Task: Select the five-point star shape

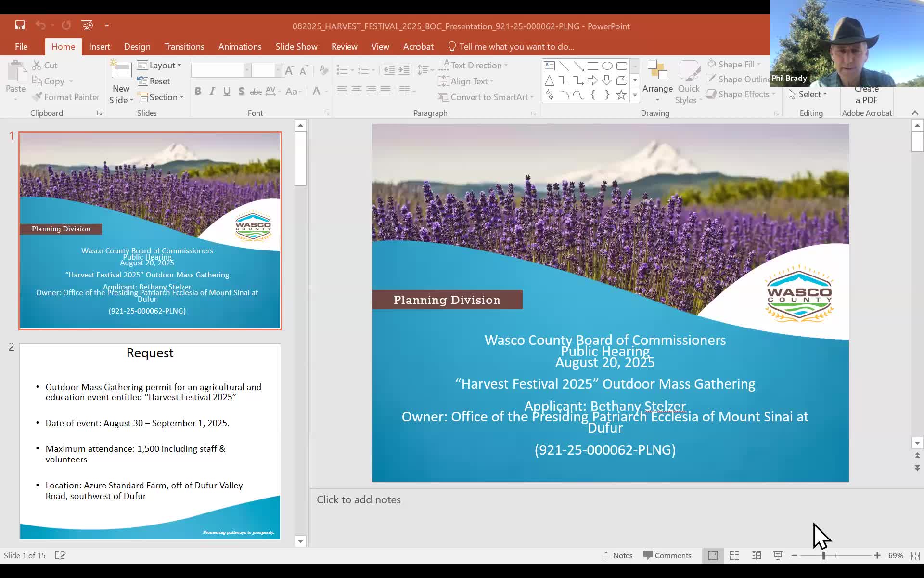Action: pos(621,95)
